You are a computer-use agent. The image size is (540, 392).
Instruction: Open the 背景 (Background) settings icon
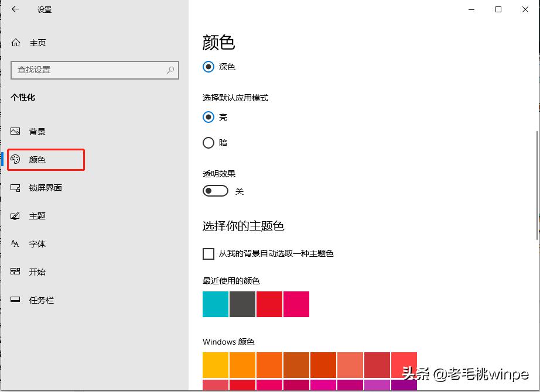coord(15,131)
